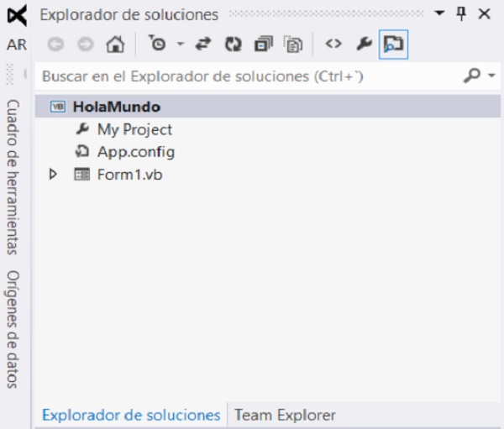Click the Solution Explorer search field
The height and width of the screenshot is (429, 504).
pyautogui.click(x=248, y=76)
